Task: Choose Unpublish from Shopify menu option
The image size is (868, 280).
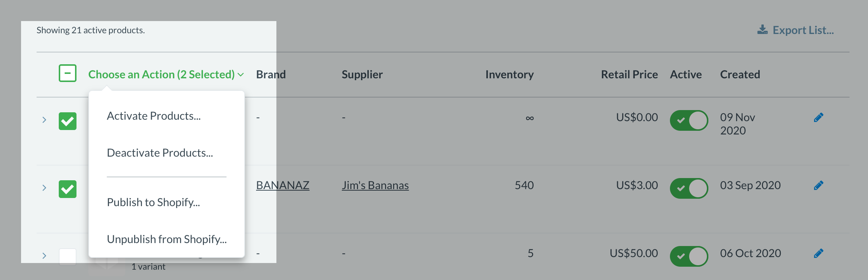Action: 167,239
